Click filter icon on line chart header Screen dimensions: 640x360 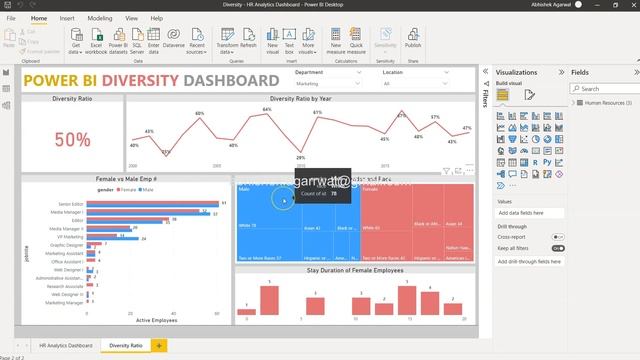[447, 171]
